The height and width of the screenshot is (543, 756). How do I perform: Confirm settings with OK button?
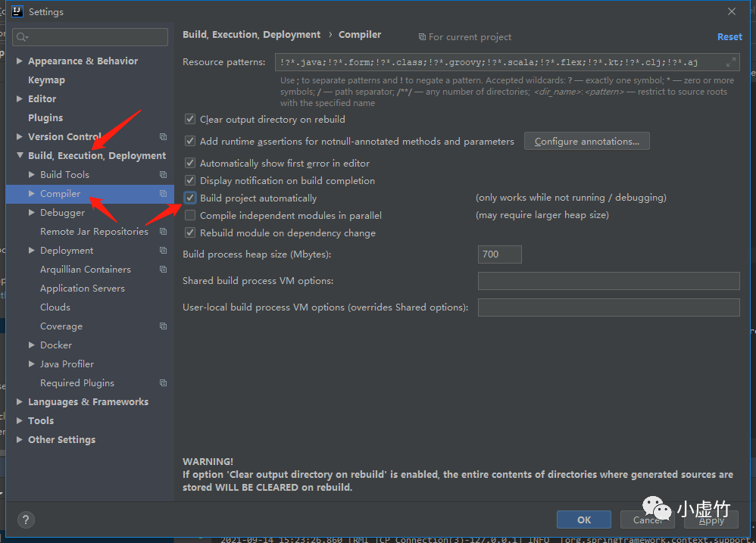(x=584, y=520)
